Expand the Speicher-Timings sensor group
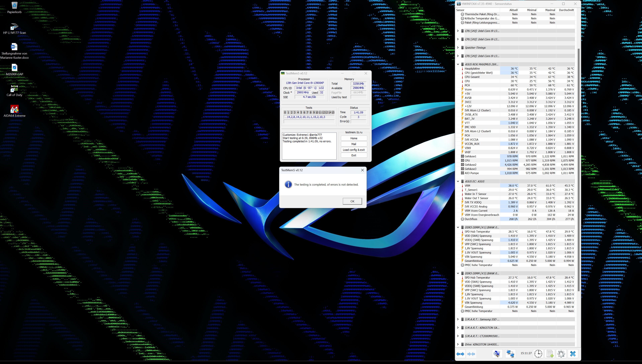Image resolution: width=642 pixels, height=364 pixels. point(458,47)
